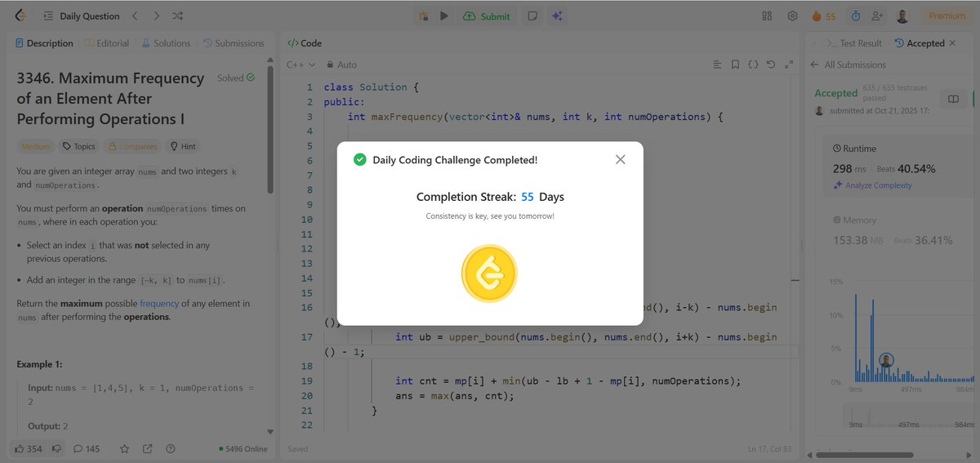Favorite the problem with star icon
The width and height of the screenshot is (980, 463).
pos(125,448)
